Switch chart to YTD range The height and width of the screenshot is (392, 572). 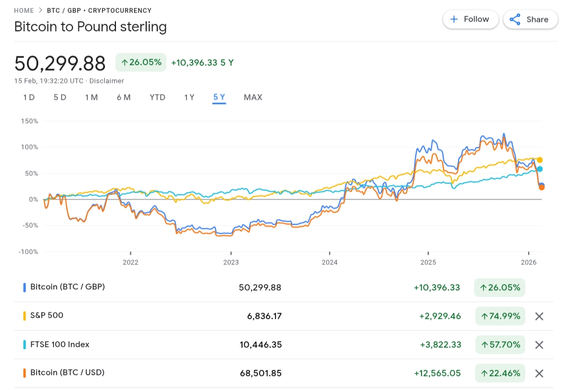[157, 97]
